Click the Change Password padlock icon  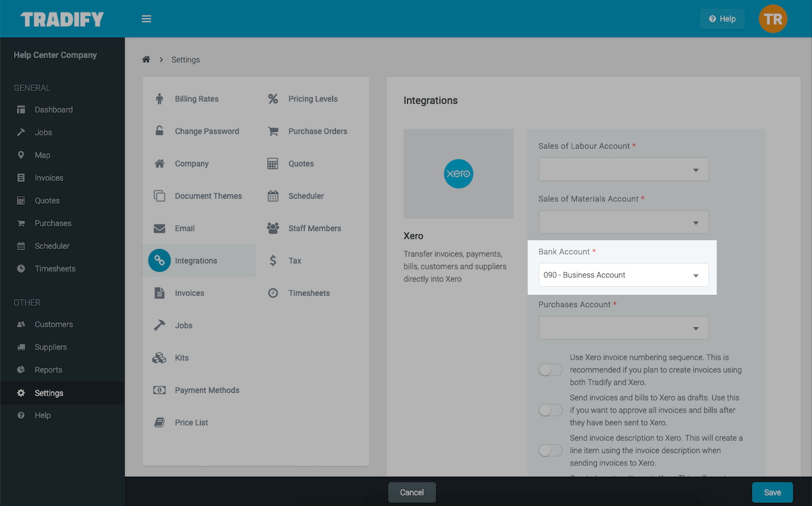point(159,131)
